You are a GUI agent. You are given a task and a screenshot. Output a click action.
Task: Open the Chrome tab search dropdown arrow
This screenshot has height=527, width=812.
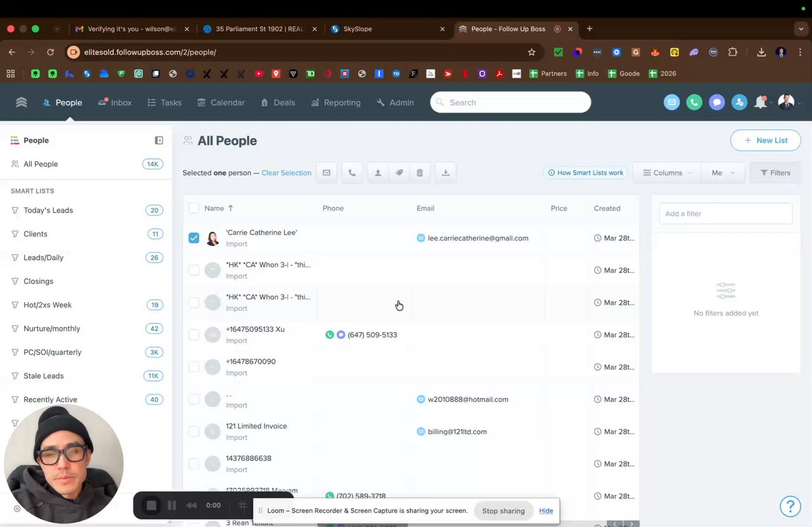click(801, 29)
